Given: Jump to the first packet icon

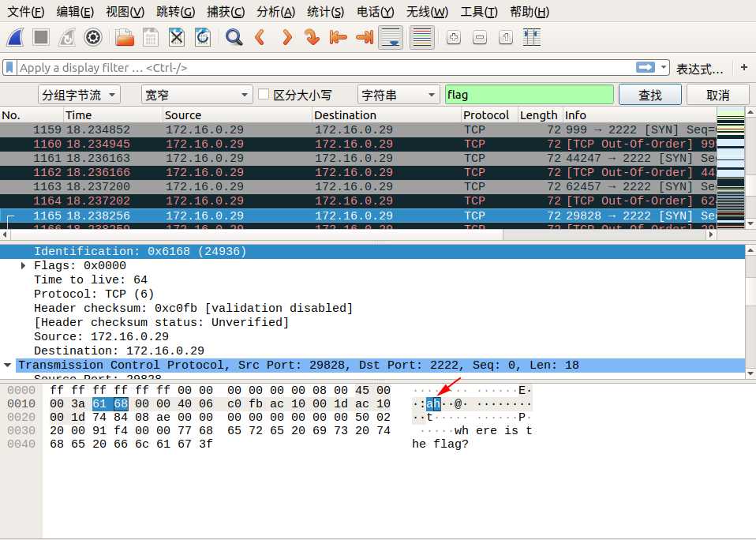Looking at the screenshot, I should (338, 37).
